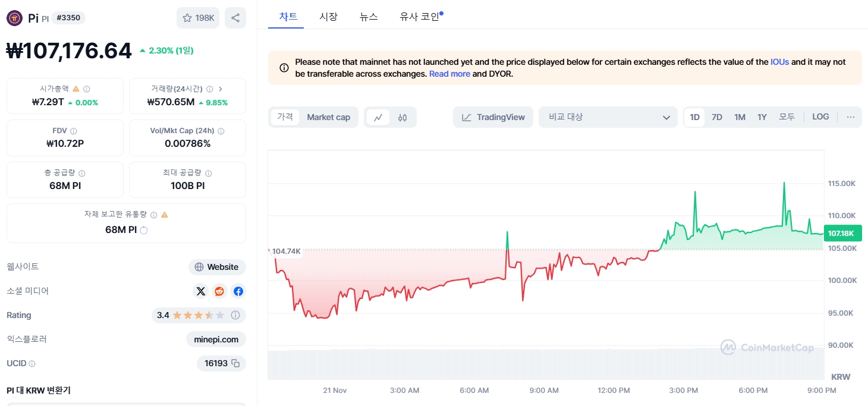
Task: Switch to the 차트 tab
Action: (288, 17)
